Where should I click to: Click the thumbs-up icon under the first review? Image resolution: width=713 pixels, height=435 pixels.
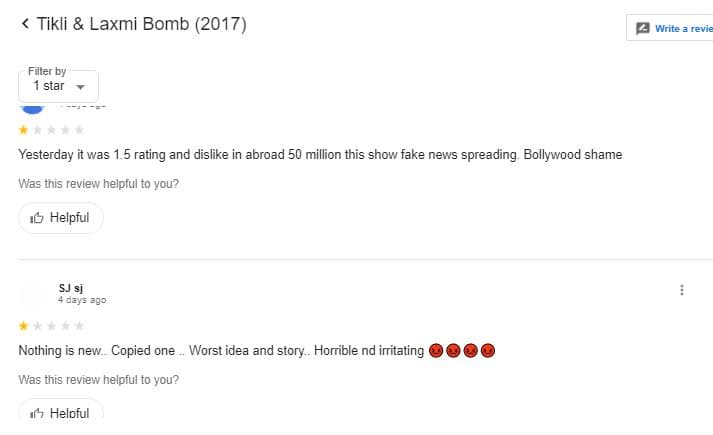tap(36, 218)
